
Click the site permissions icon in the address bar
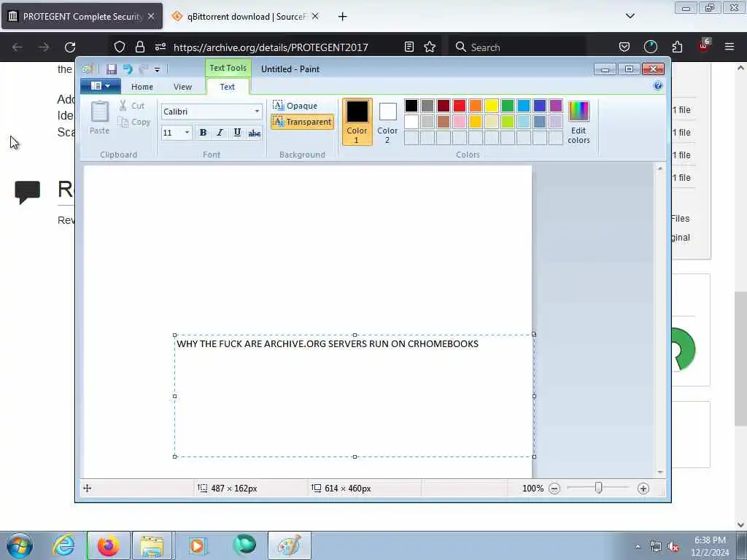pyautogui.click(x=160, y=47)
